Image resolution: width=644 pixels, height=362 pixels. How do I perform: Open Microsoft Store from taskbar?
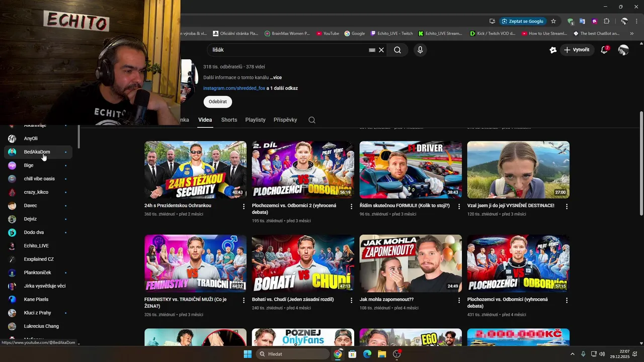[352, 354]
